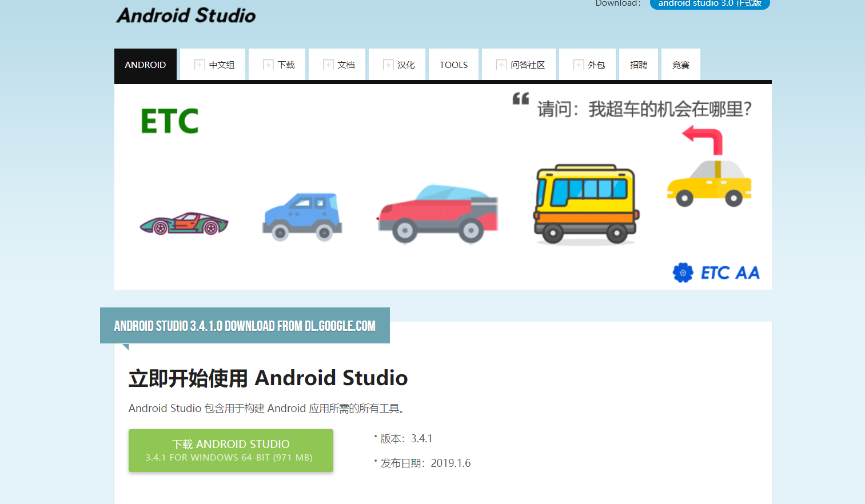The height and width of the screenshot is (504, 865).
Task: Click the 版本：3.4.1 text
Action: tap(406, 439)
